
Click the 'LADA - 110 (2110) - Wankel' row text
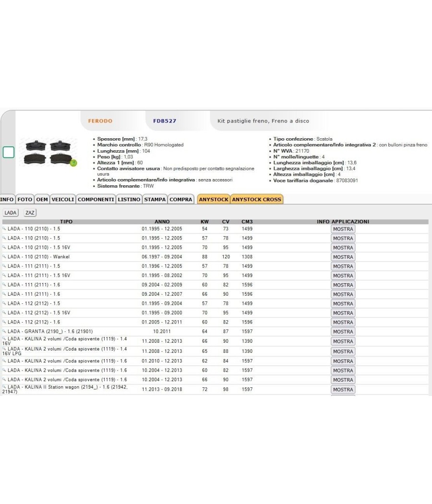38,257
